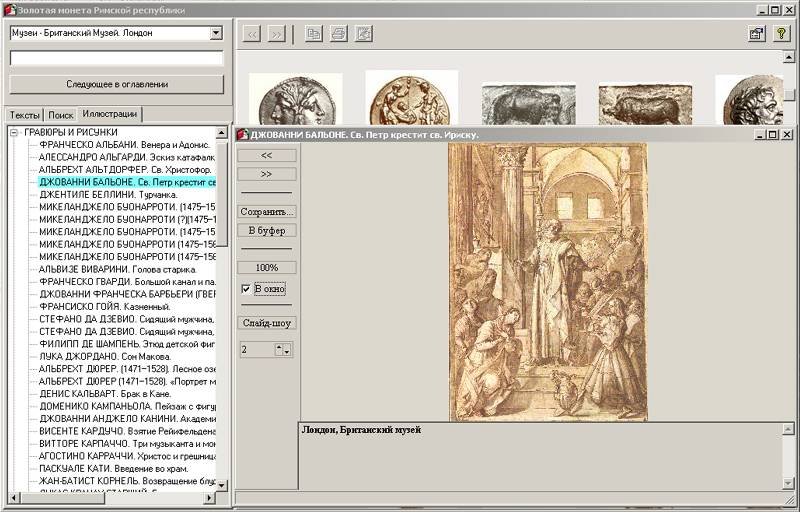
Task: Maximize the image viewer window
Action: pyautogui.click(x=773, y=135)
